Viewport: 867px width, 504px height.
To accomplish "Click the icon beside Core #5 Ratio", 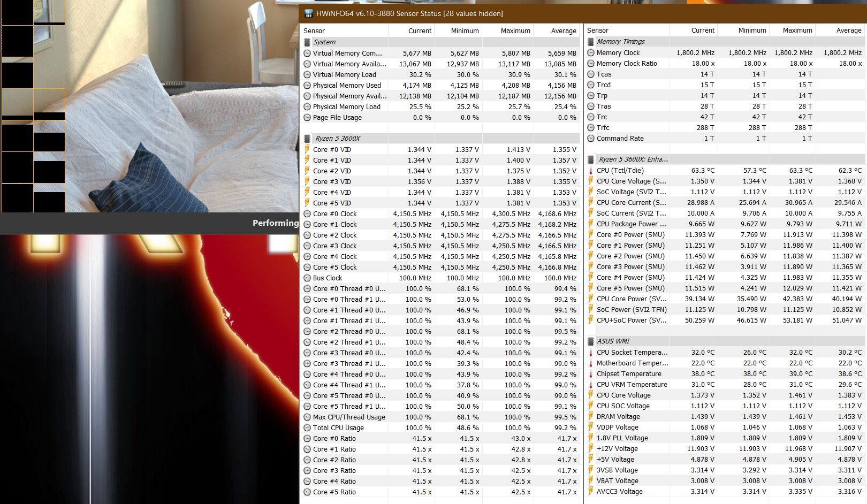I will click(x=307, y=492).
